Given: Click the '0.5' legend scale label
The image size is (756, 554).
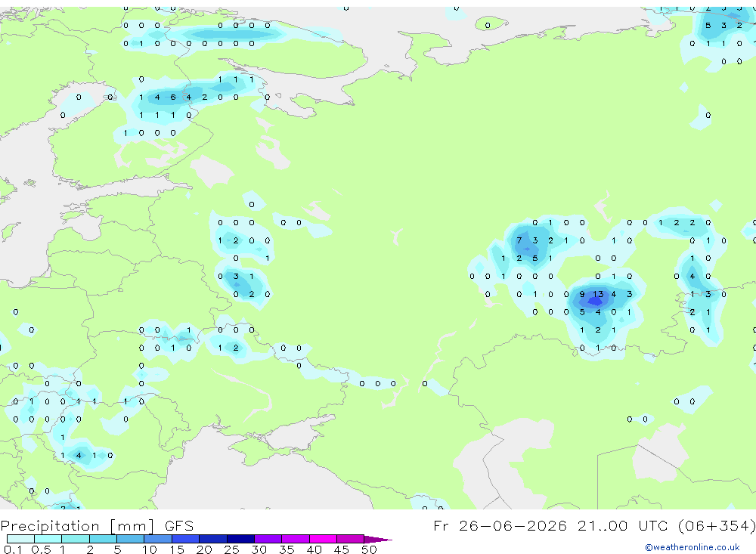Looking at the screenshot, I should 41,549.
